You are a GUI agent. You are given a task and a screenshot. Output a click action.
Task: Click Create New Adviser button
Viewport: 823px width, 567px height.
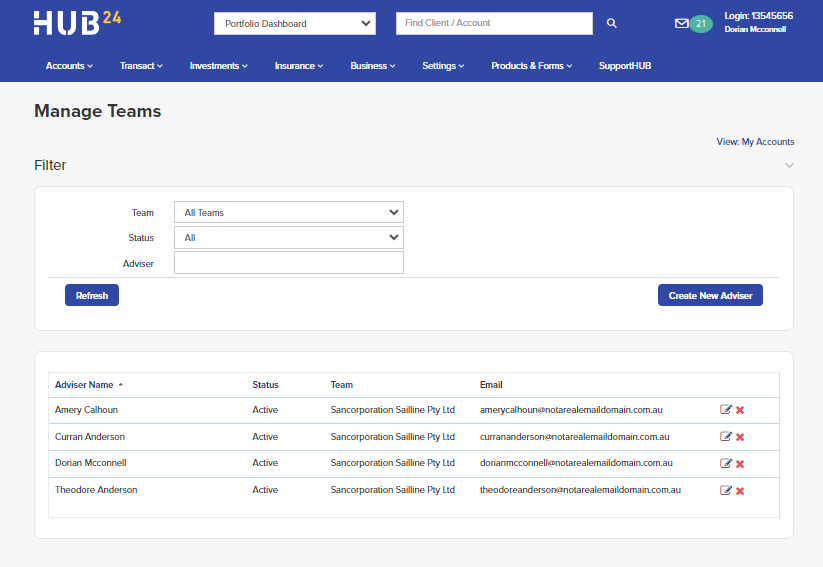(710, 295)
